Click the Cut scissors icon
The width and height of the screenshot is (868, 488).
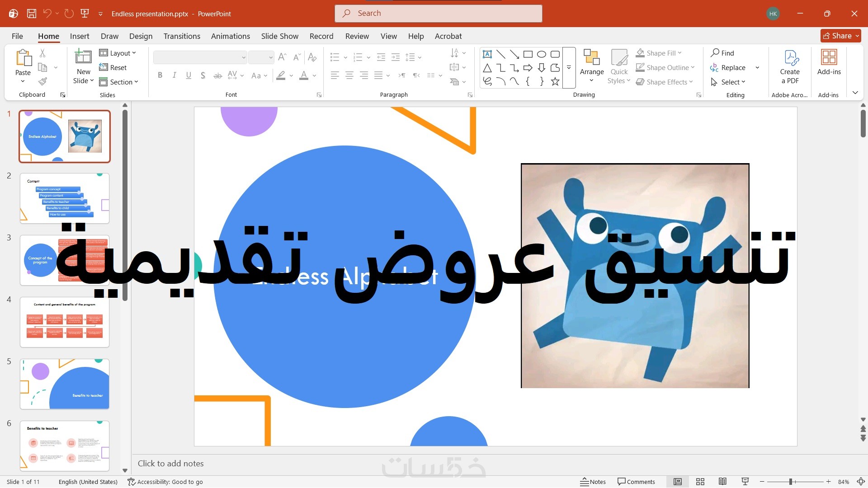click(x=42, y=53)
